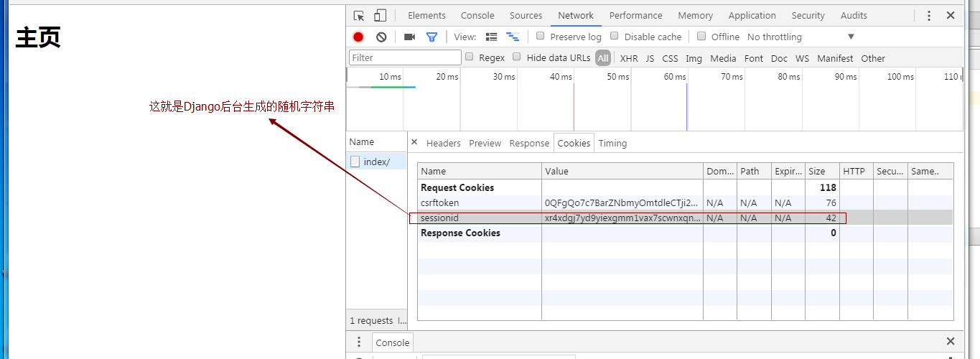980x359 pixels.
Task: Show the request Preview tab
Action: [485, 144]
